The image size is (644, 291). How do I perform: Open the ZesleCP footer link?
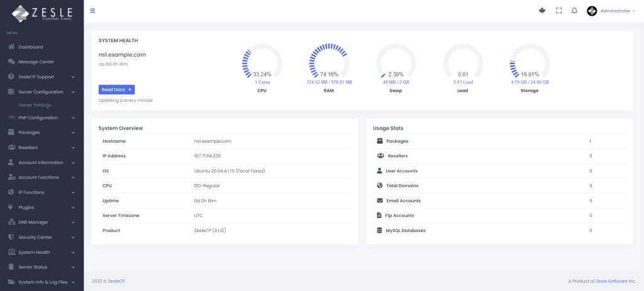[x=116, y=281]
